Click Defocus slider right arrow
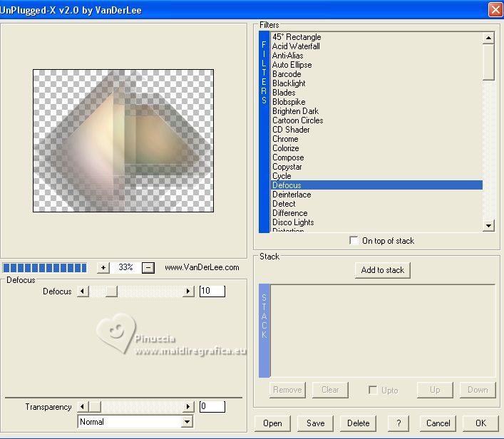504x439 pixels. coord(188,291)
